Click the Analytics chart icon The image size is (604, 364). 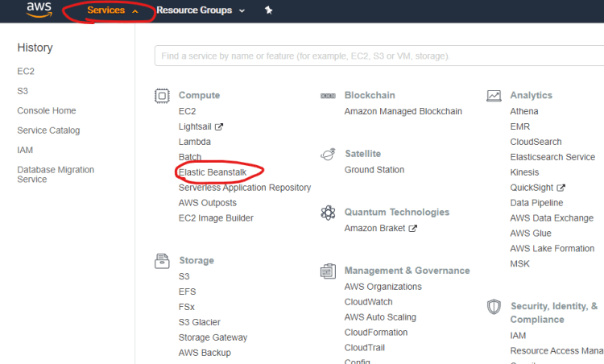pos(494,96)
